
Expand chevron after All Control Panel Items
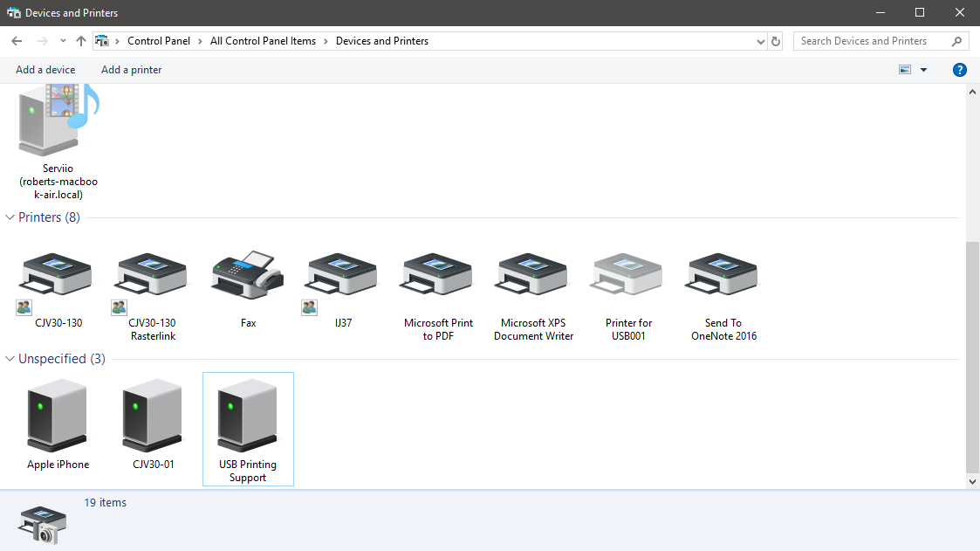coord(326,41)
